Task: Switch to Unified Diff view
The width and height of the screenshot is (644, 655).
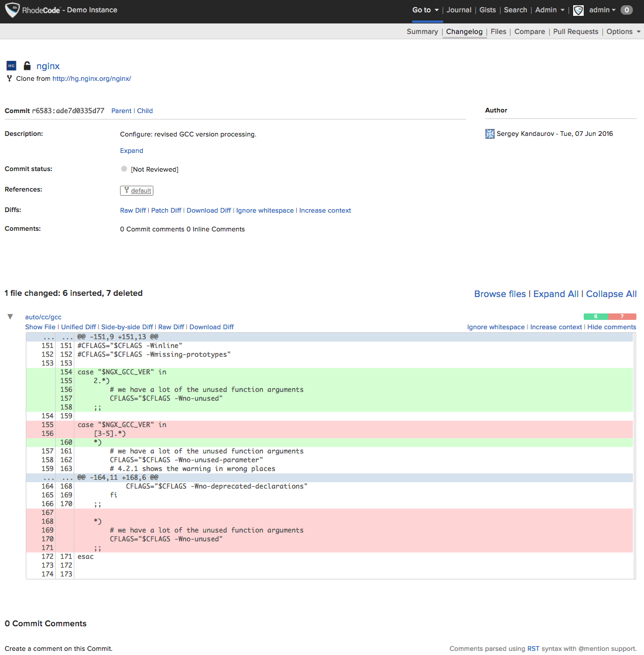Action: pyautogui.click(x=78, y=327)
